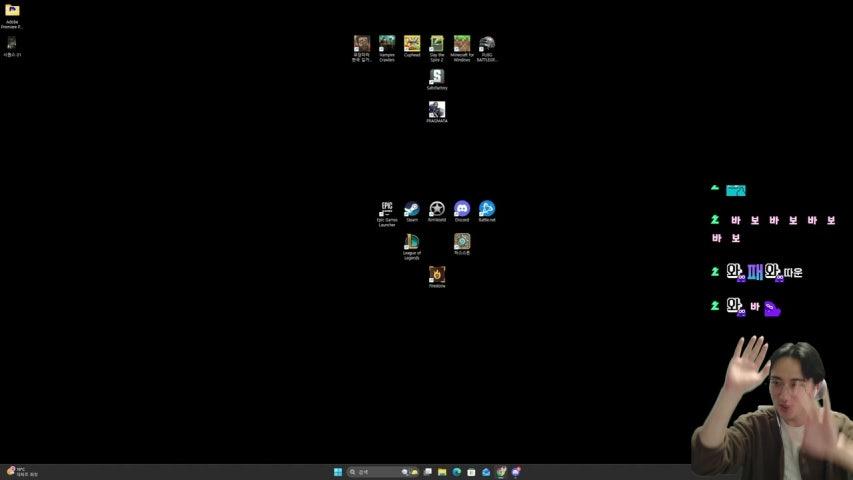The width and height of the screenshot is (853, 480).
Task: Select the Adobe Premiere folder on the desktop
Action: 12,16
